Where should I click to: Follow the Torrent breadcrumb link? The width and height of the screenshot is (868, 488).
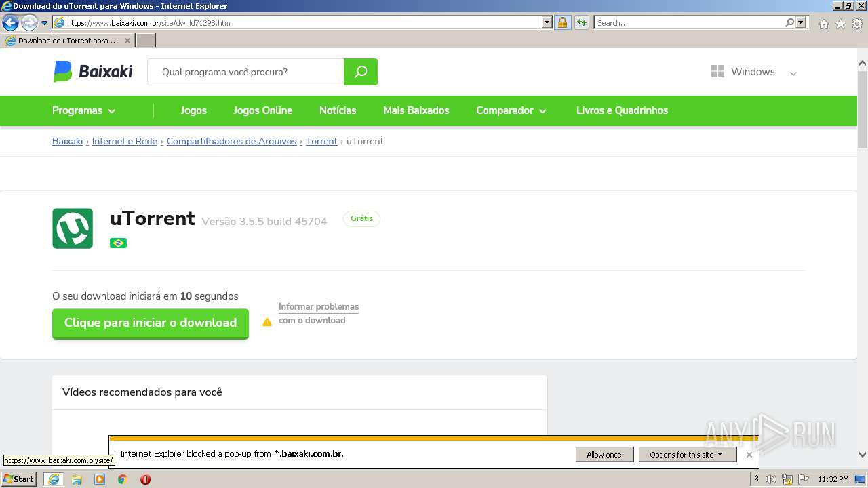click(x=321, y=141)
